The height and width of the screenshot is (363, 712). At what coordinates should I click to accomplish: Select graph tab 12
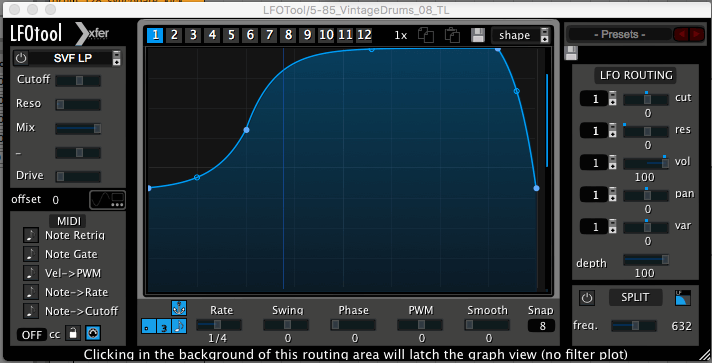pyautogui.click(x=365, y=35)
